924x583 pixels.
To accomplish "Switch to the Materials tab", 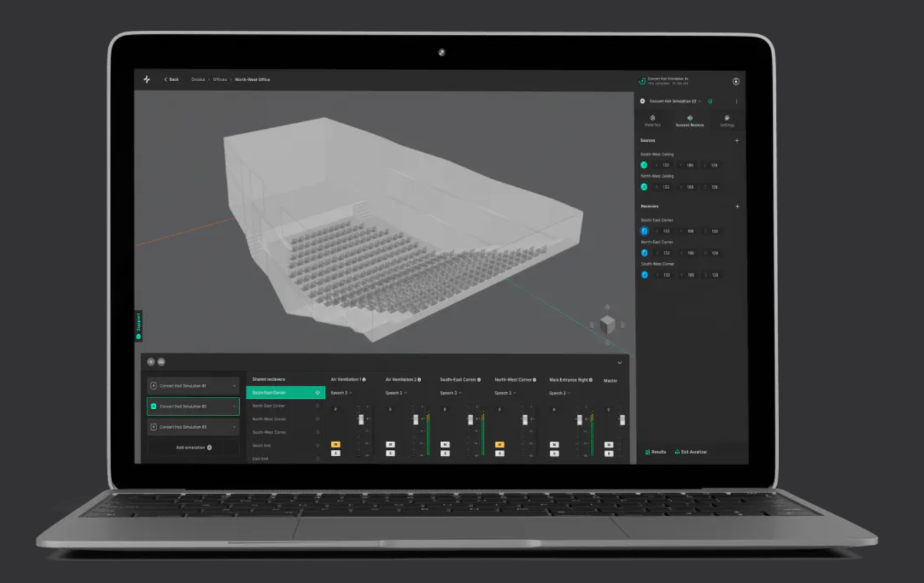I will click(x=652, y=121).
